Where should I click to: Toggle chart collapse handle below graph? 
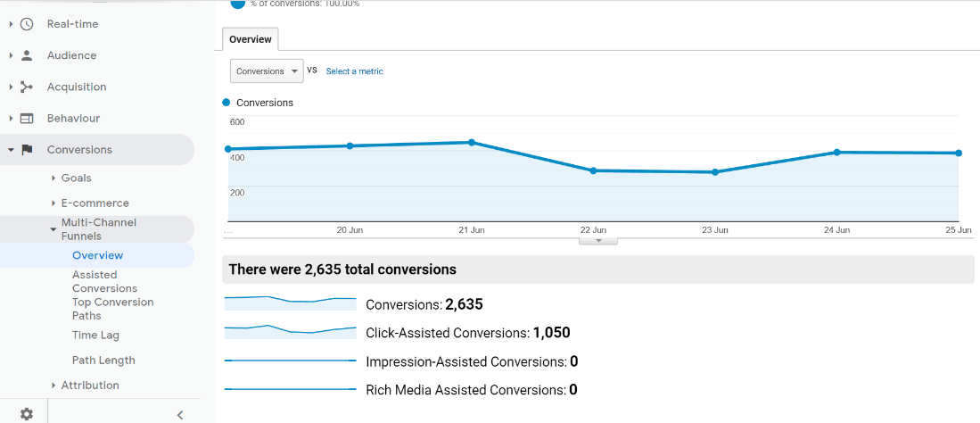598,241
